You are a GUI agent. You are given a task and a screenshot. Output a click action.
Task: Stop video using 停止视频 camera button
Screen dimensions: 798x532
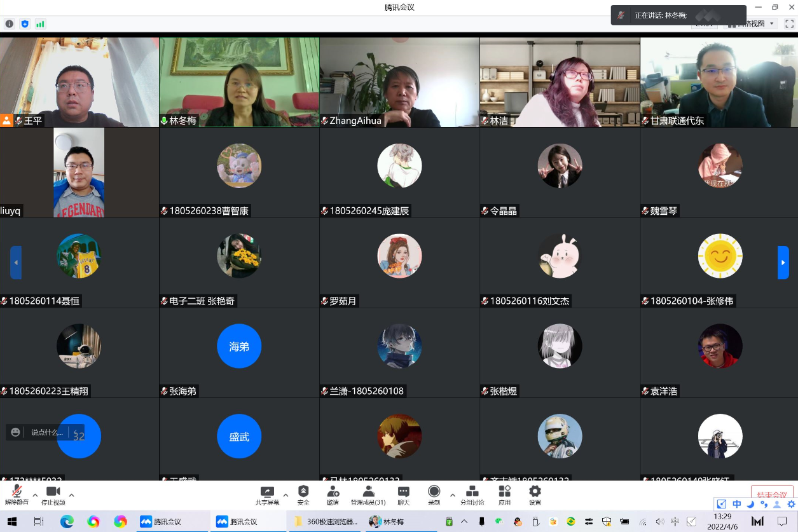point(53,494)
